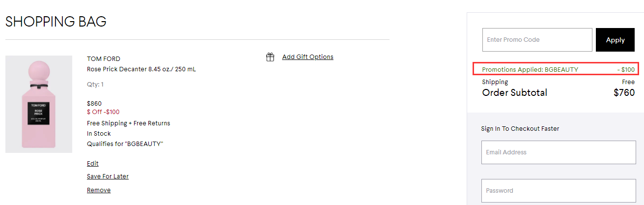Click the black Apply button

click(615, 40)
